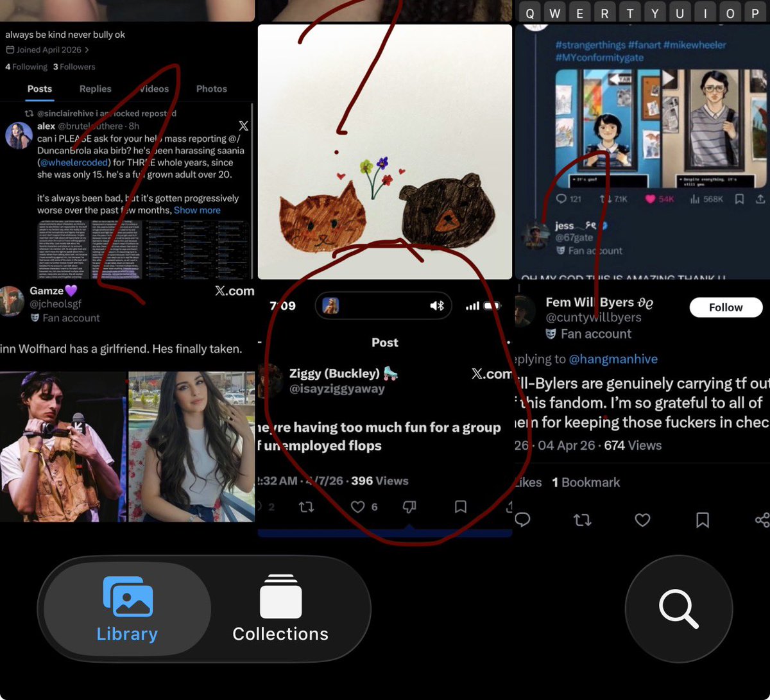770x700 pixels.
Task: Bookmark Ziggy's post using the bookmark icon
Action: click(x=459, y=506)
